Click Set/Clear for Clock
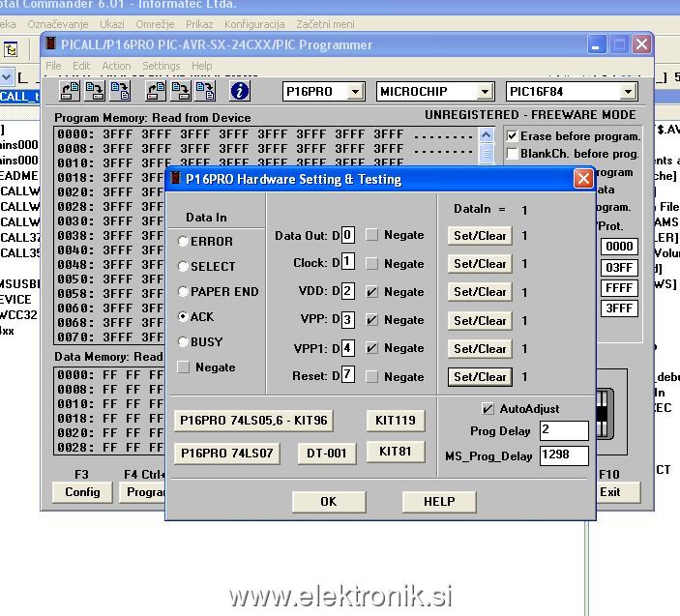 [480, 264]
